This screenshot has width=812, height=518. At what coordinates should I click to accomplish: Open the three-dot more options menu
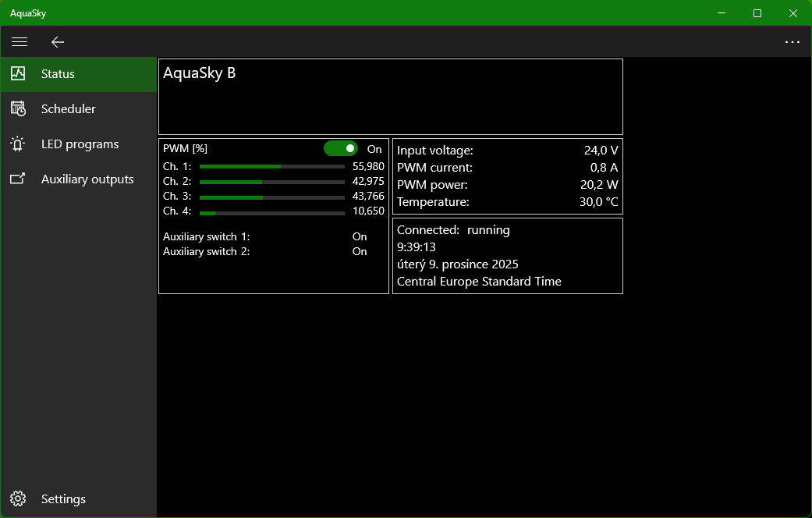click(792, 42)
